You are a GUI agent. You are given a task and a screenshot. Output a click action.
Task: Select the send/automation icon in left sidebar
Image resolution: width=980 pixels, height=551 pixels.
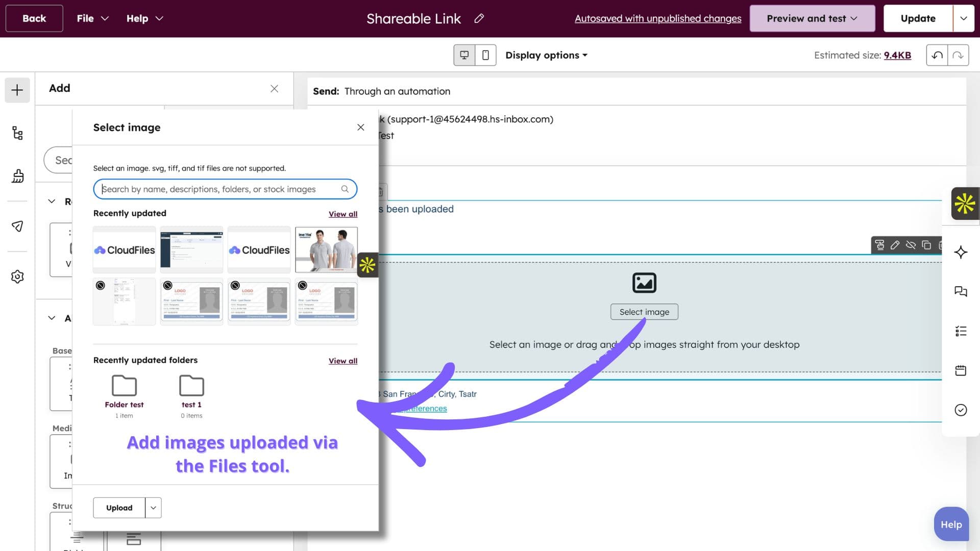17,226
